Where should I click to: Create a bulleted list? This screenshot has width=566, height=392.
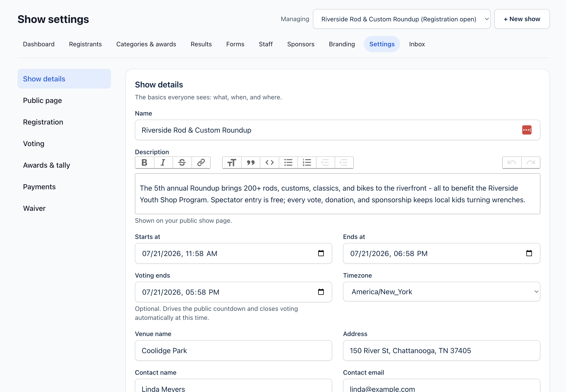288,163
